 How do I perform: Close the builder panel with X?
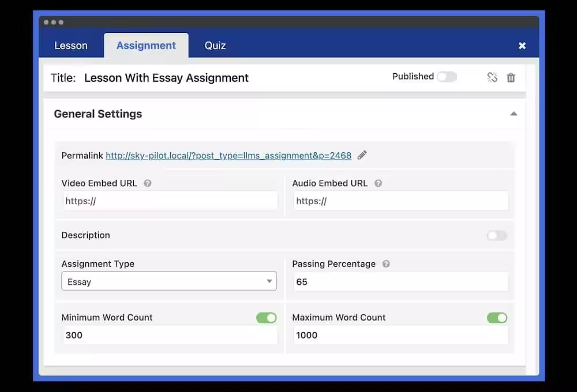(x=522, y=46)
